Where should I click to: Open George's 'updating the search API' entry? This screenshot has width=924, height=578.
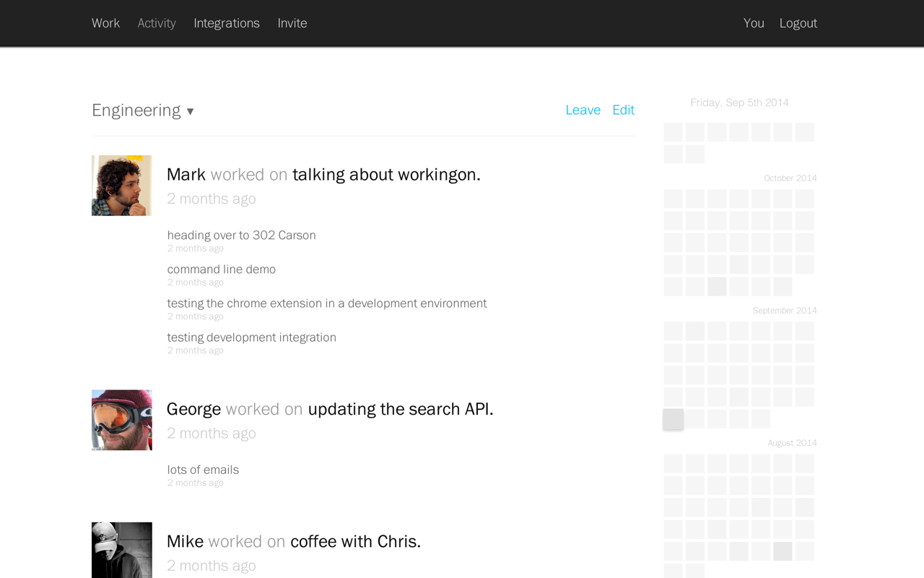tap(401, 409)
